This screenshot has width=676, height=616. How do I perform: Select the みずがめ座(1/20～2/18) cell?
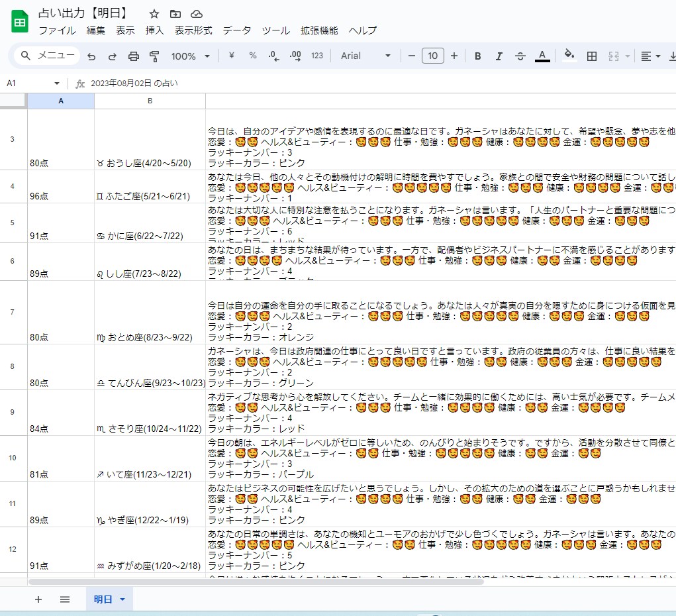click(x=150, y=550)
